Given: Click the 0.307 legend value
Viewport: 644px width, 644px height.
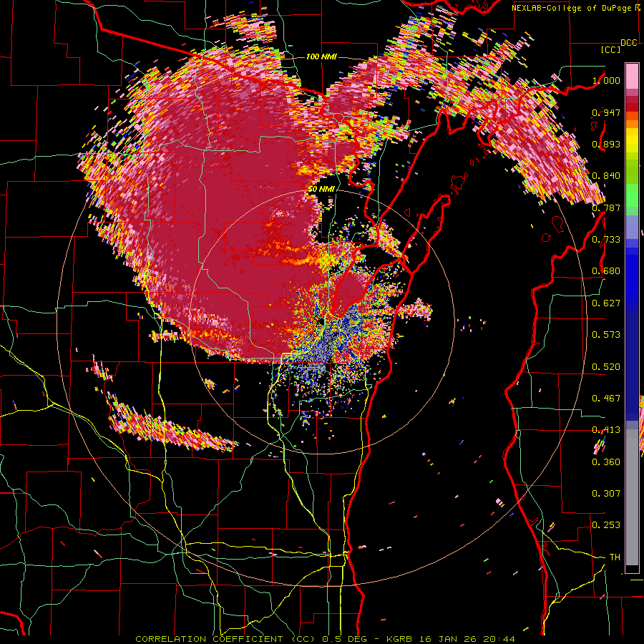Looking at the screenshot, I should click(606, 494).
